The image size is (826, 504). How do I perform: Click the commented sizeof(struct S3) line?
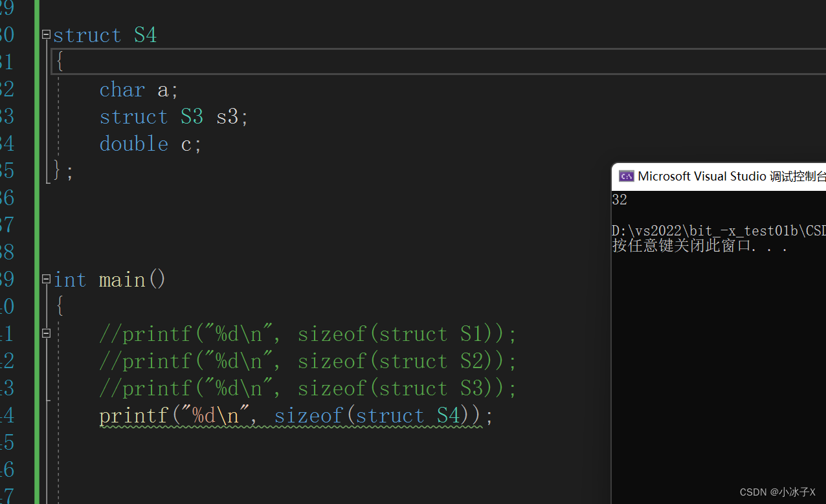308,388
